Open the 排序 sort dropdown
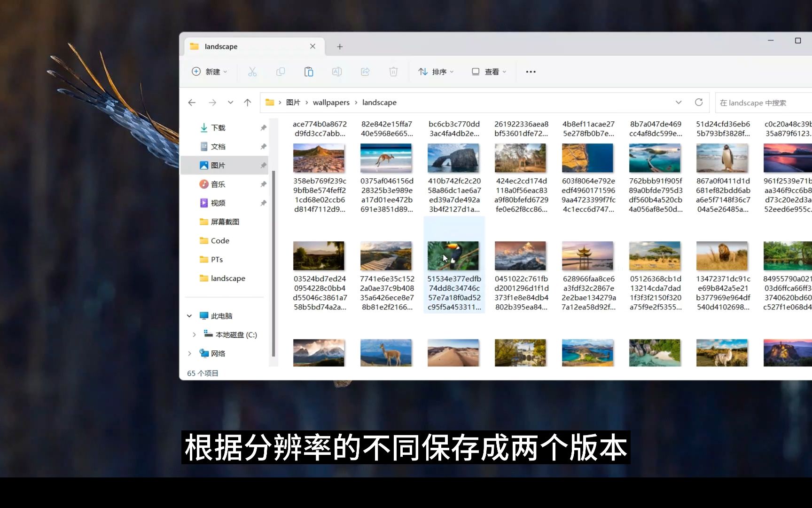The width and height of the screenshot is (812, 508). click(436, 71)
